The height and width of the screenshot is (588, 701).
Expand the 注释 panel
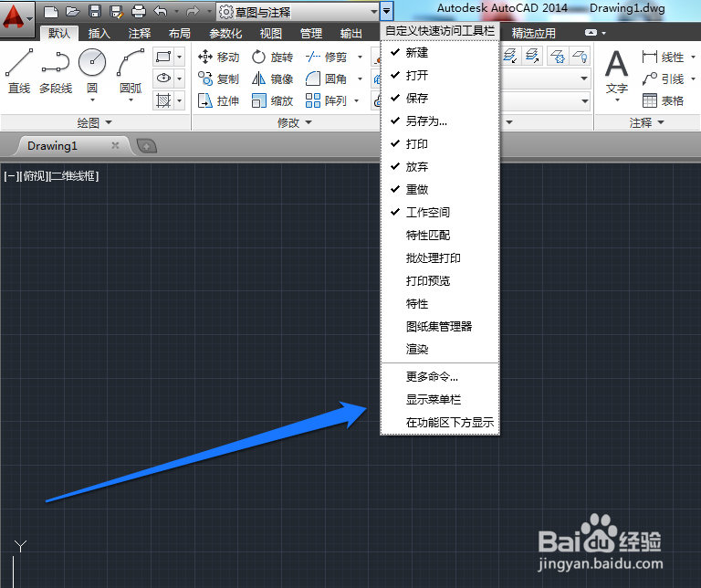click(646, 122)
